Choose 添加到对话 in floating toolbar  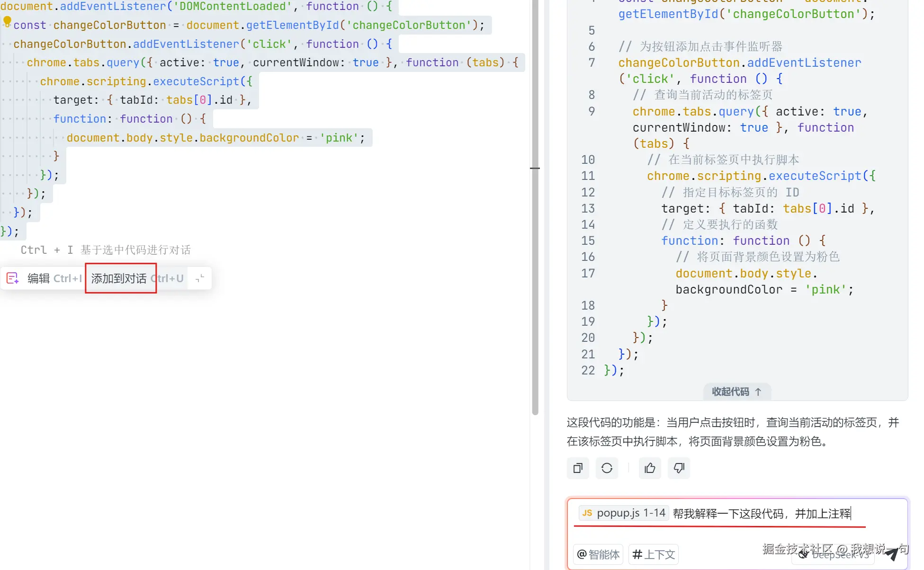119,278
